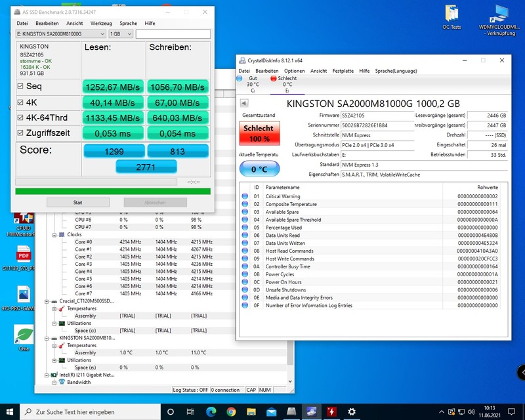Collapse the Intel(R) I211 Gigabit node
The image size is (525, 420).
coord(47,375)
